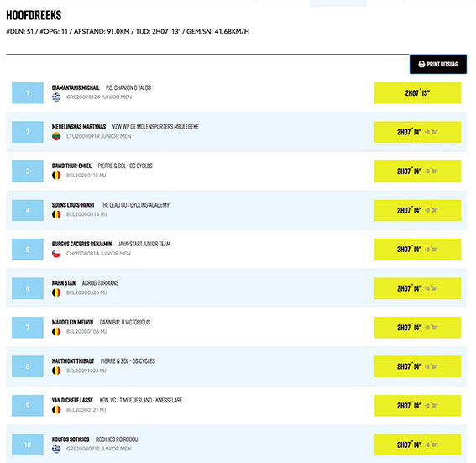
Task: Click the Belgian flag beside Van Dichele Lasse
Action: tap(56, 410)
